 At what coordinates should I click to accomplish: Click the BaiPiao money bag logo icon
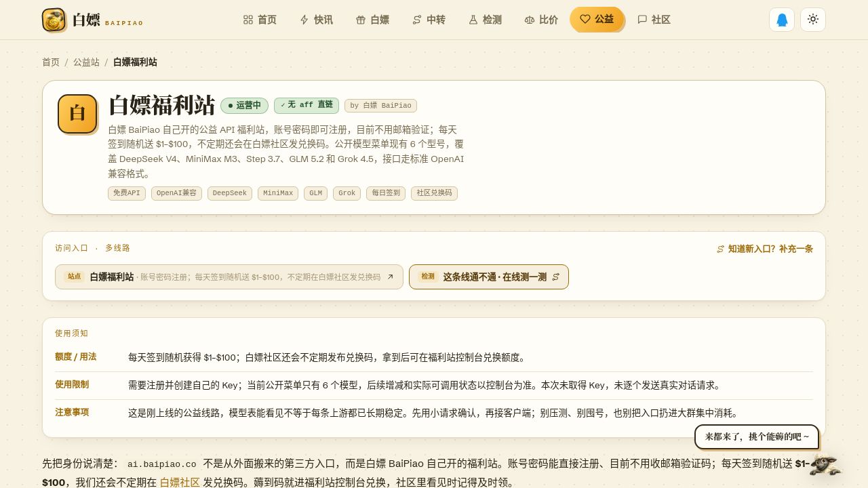[x=54, y=20]
